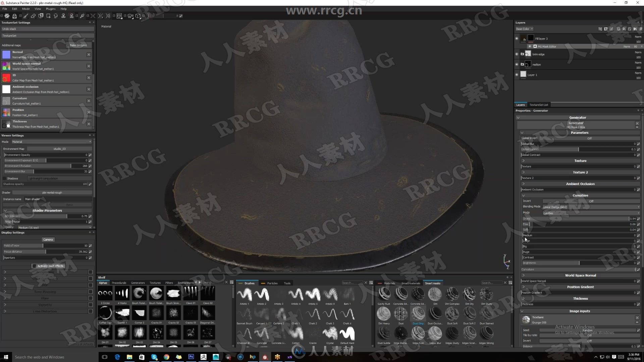Open Chrome from the taskbar
Image resolution: width=644 pixels, height=362 pixels.
166,357
